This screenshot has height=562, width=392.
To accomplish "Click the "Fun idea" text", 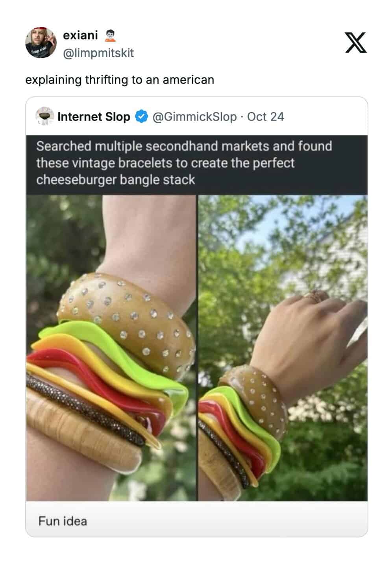I will [63, 521].
